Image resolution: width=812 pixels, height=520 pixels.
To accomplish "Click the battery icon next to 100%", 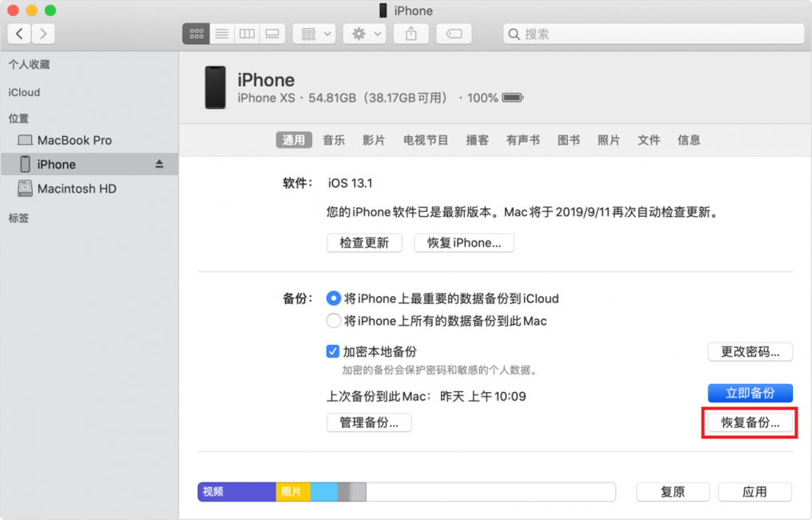I will point(513,98).
